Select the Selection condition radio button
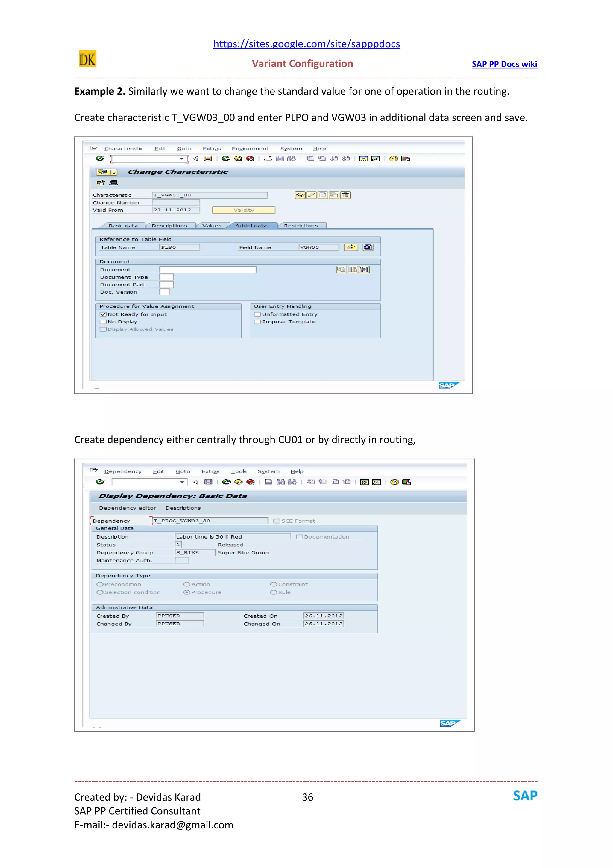 click(100, 592)
